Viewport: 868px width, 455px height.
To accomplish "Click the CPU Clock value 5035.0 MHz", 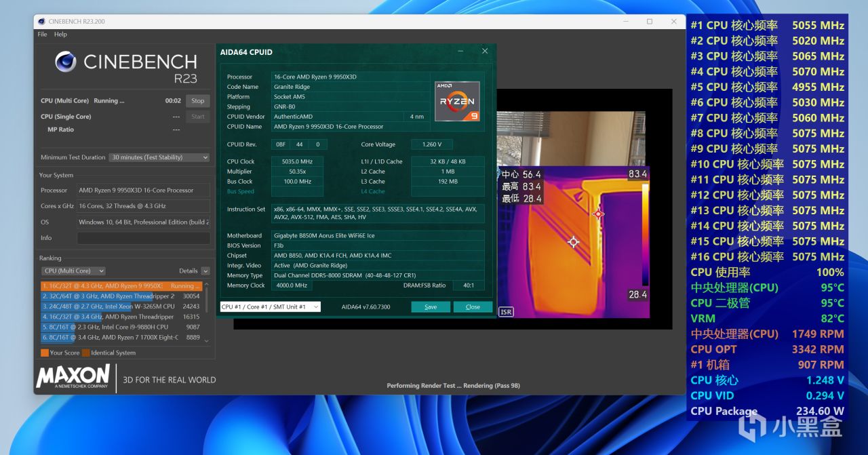I will click(297, 161).
